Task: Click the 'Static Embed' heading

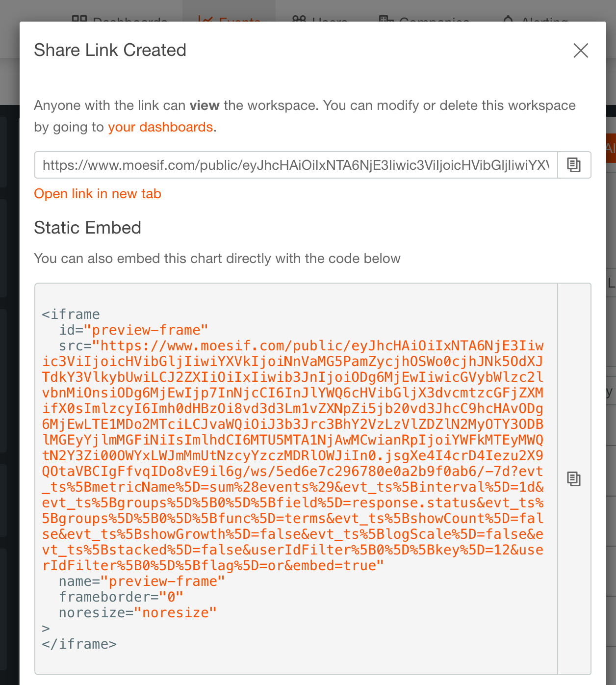Action: point(87,227)
